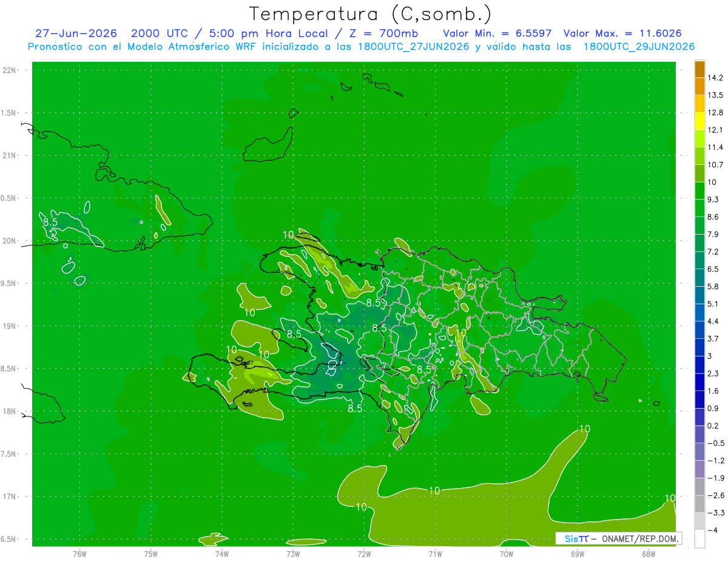Click the latitude axis label 19N
The height and width of the screenshot is (562, 728).
point(10,326)
